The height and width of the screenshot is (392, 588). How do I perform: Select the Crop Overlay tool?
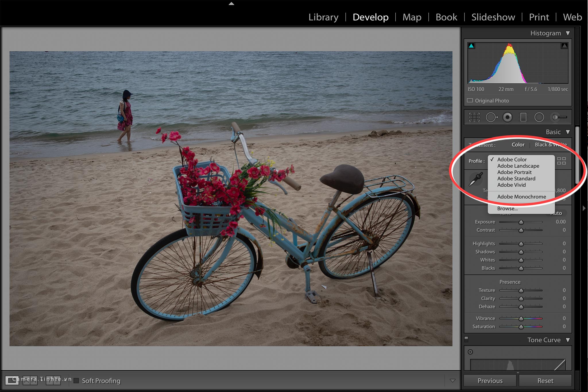(474, 117)
